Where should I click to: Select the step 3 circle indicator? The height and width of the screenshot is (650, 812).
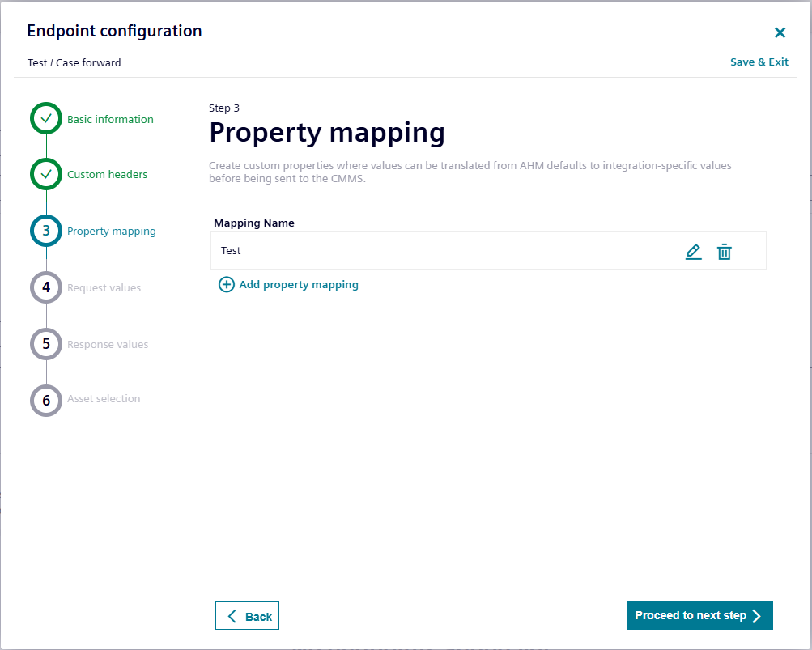coord(46,231)
